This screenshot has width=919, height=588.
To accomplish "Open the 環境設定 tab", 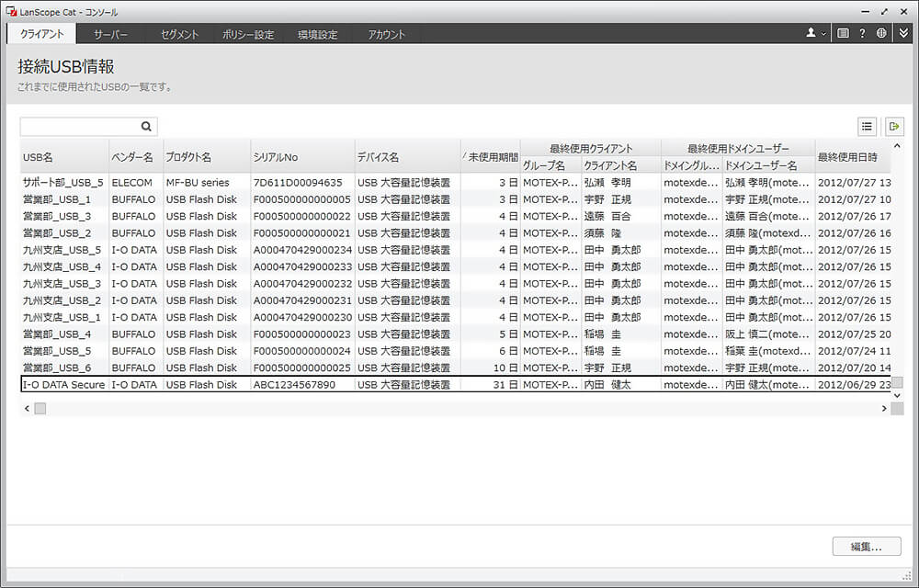I will click(x=318, y=35).
